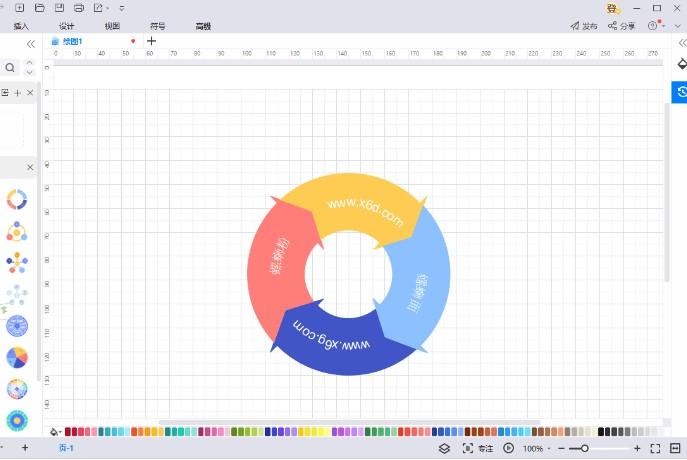
Task: Click the search icon in the left panel
Action: 10,68
